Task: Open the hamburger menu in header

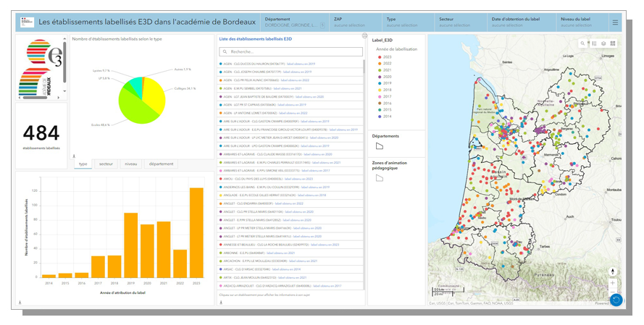Action: [615, 22]
